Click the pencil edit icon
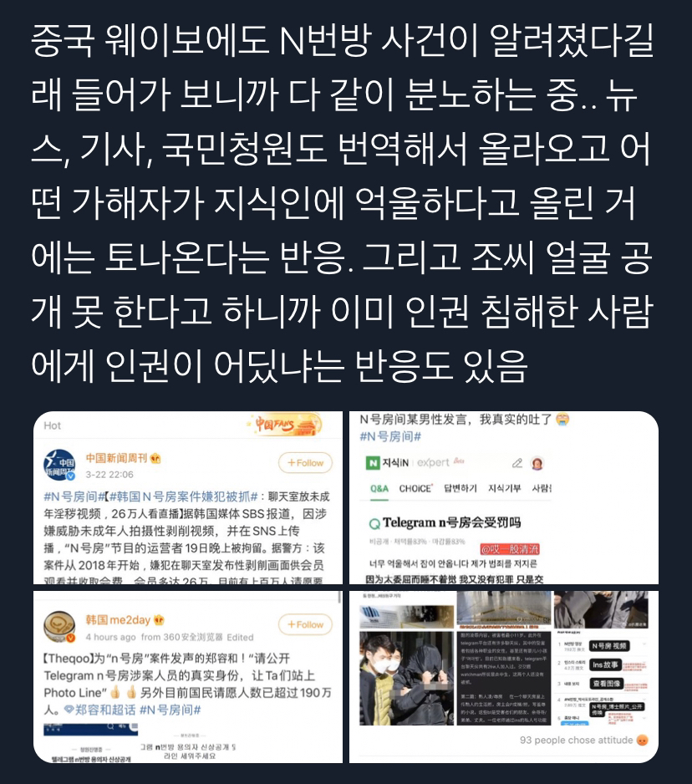The image size is (692, 784). click(517, 463)
